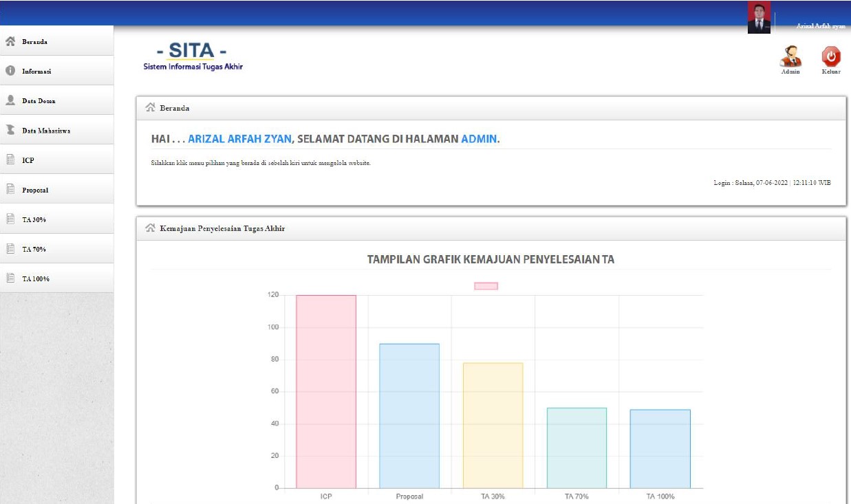Viewport: 851px width, 504px height.
Task: Click the Beranda home icon in sidebar
Action: click(10, 41)
